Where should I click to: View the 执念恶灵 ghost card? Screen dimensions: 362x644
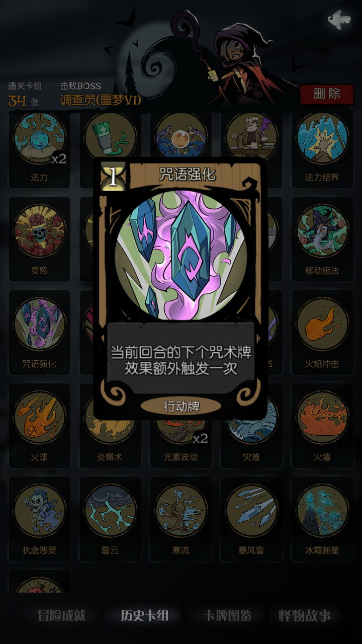click(x=39, y=511)
